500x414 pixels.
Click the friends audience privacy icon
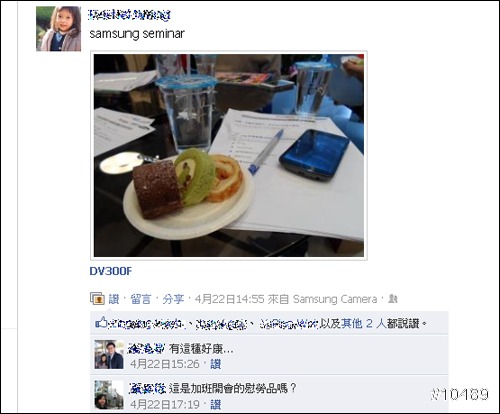point(393,299)
